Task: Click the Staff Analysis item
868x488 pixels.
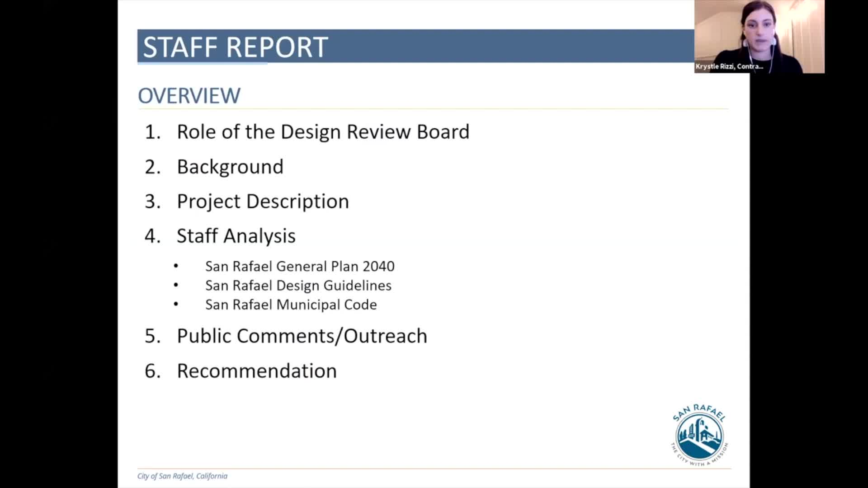Action: pyautogui.click(x=236, y=236)
